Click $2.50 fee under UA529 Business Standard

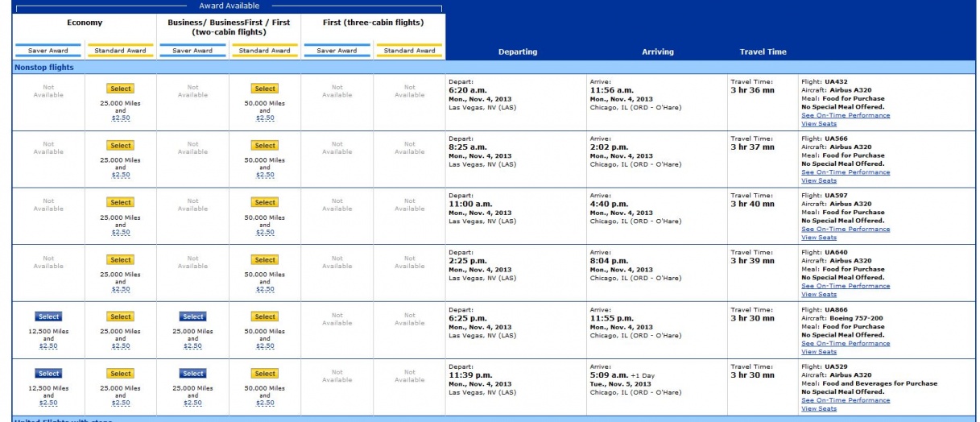265,403
